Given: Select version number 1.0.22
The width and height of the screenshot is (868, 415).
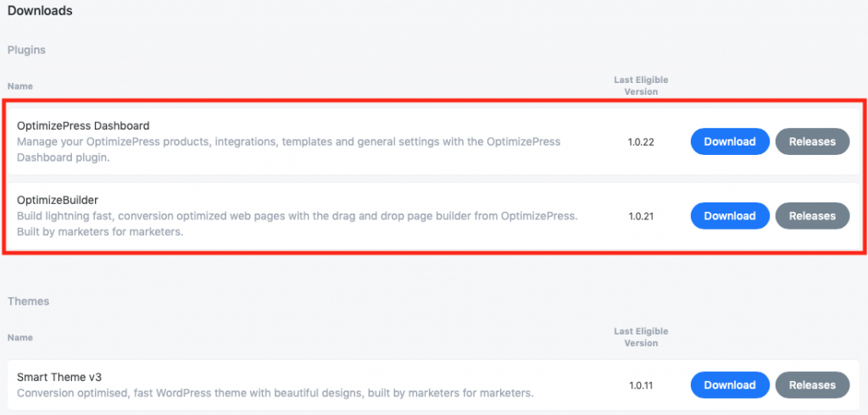Looking at the screenshot, I should click(641, 142).
